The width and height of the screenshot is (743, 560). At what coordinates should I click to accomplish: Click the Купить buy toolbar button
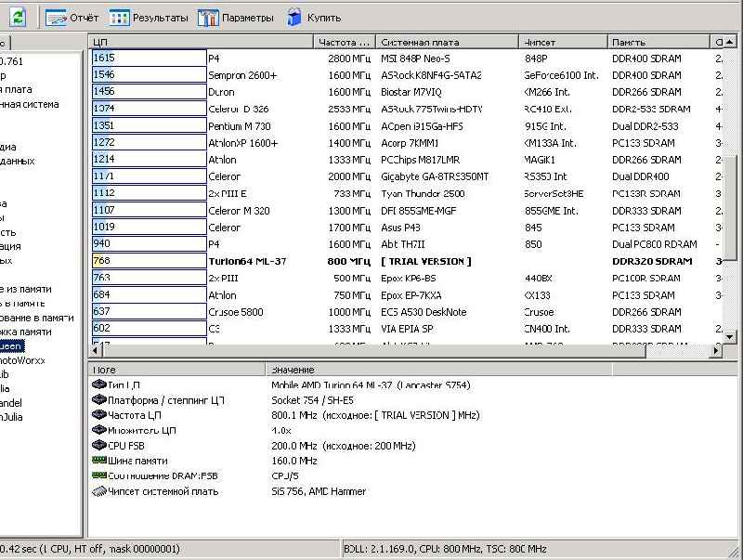click(x=314, y=18)
